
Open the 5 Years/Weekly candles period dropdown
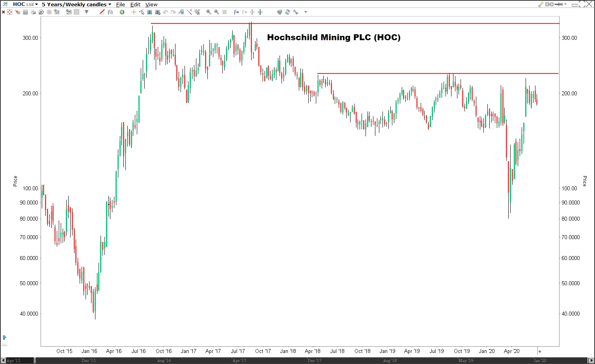pos(76,4)
